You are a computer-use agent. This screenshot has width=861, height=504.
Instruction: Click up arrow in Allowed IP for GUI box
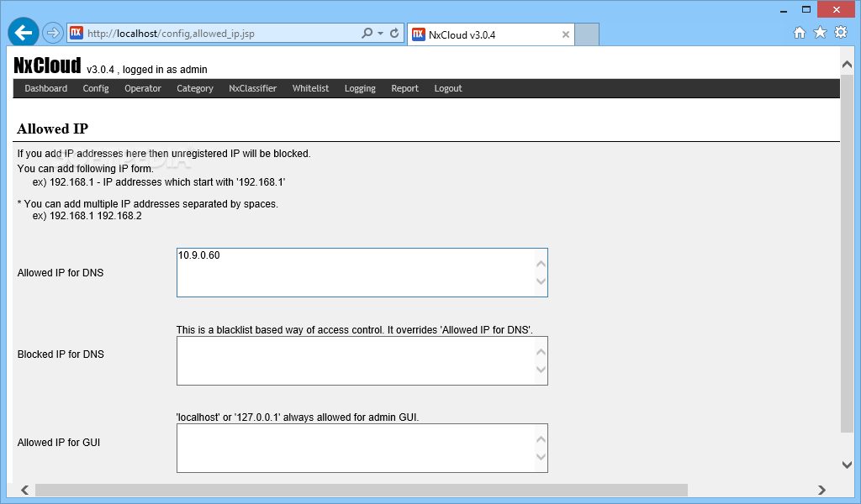pyautogui.click(x=541, y=439)
